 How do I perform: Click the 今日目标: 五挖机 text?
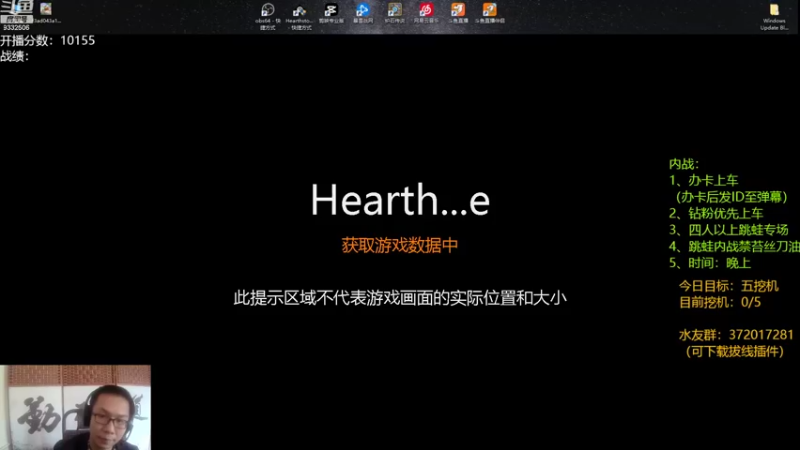(x=729, y=286)
